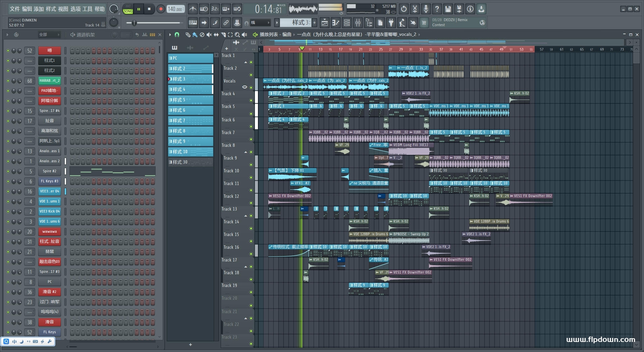Image resolution: width=644 pixels, height=352 pixels.
Task: Save the project with floppy icon
Action: 448,9
